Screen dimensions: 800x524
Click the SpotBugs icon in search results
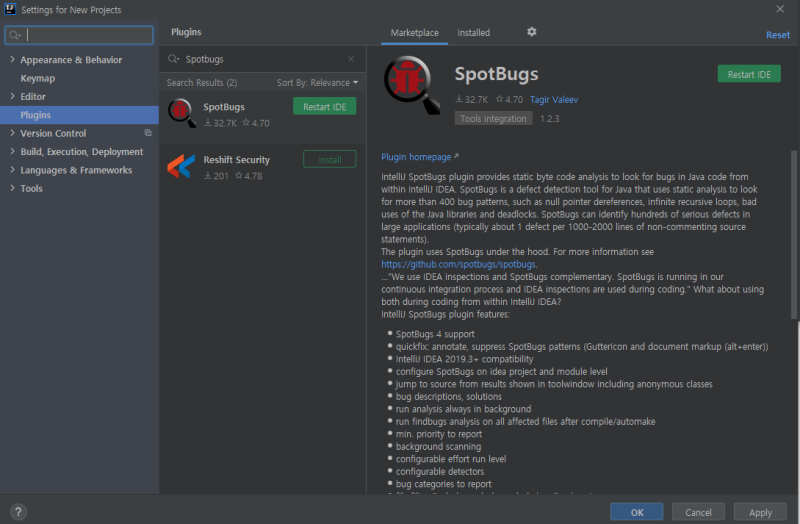(x=182, y=113)
